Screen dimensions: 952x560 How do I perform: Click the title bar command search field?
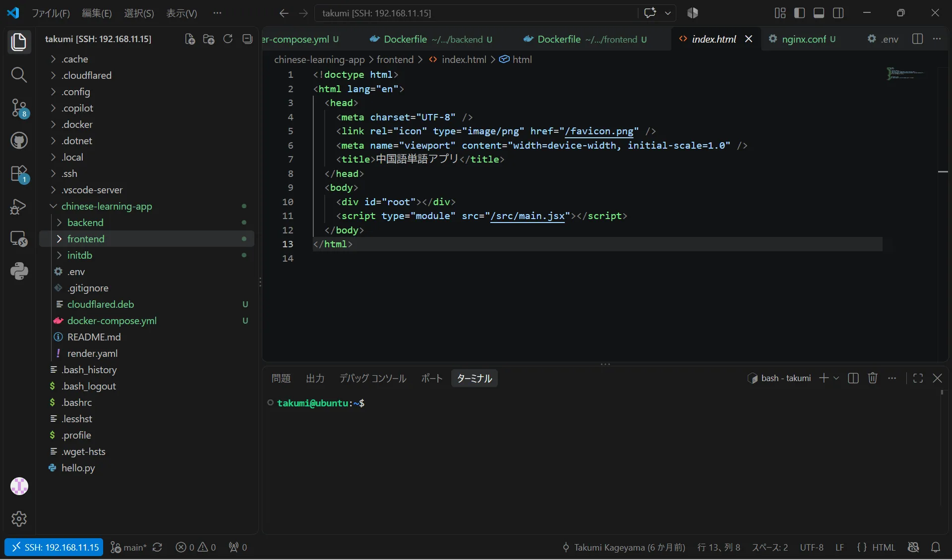click(x=476, y=13)
